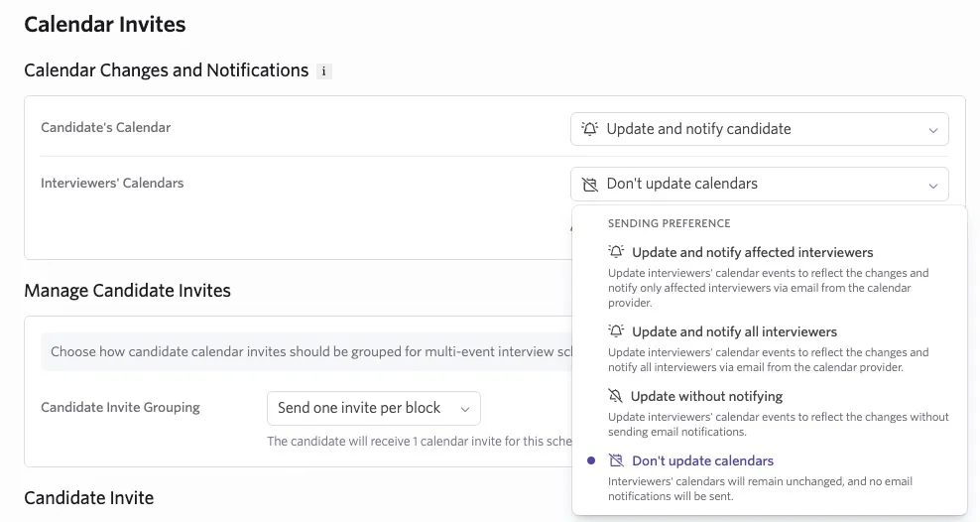Screen dimensions: 980x522
Task: Collapse the Interviewers' Calendars dropdown
Action: point(760,184)
